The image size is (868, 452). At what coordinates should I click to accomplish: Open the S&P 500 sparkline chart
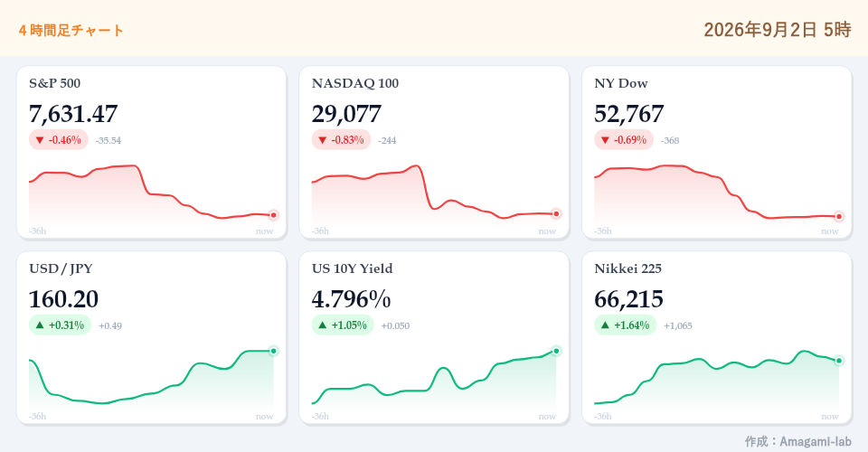pos(151,194)
